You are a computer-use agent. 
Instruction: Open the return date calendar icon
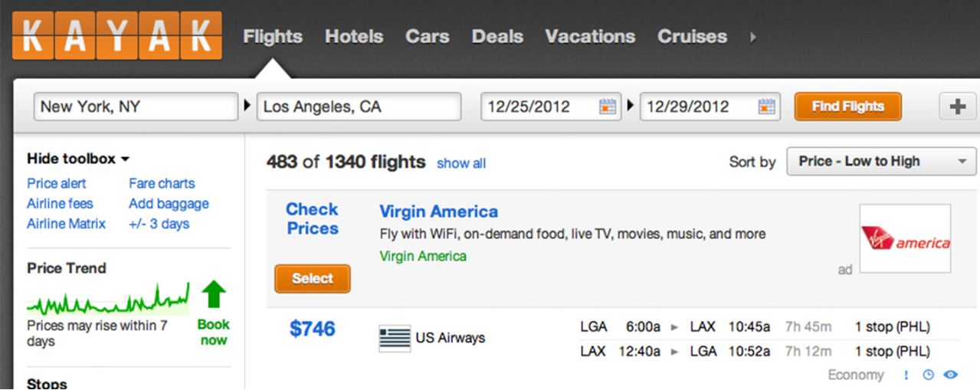click(x=766, y=107)
